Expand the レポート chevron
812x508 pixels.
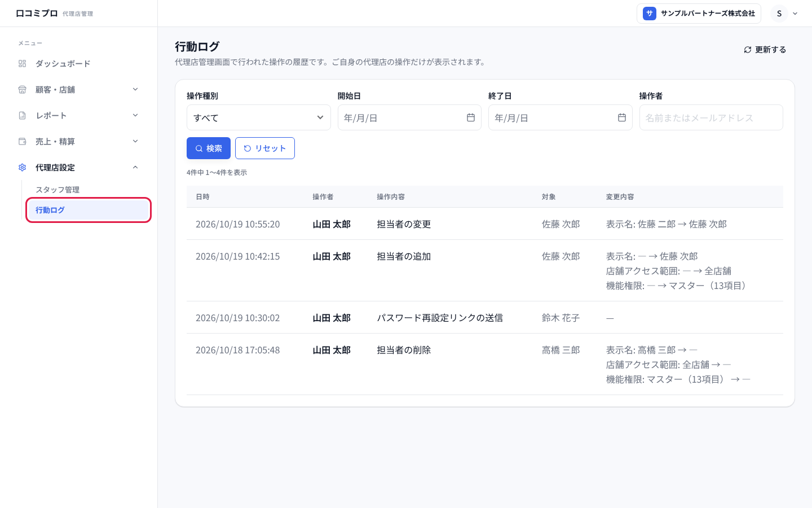pyautogui.click(x=135, y=115)
